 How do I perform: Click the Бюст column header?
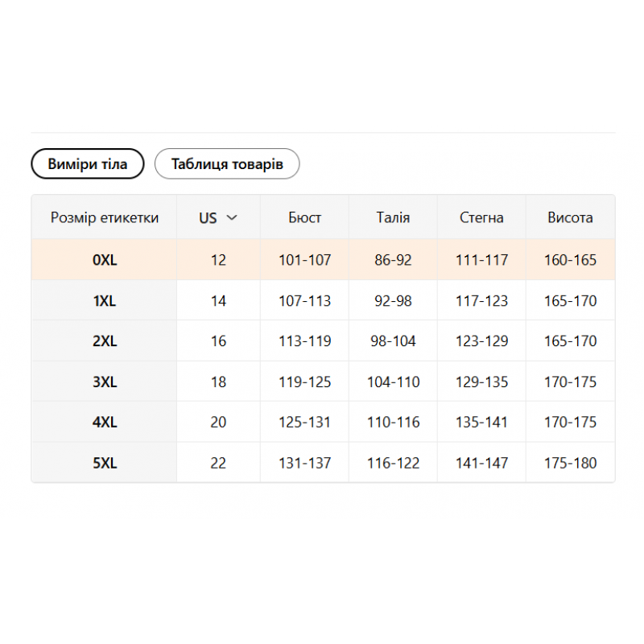[305, 217]
